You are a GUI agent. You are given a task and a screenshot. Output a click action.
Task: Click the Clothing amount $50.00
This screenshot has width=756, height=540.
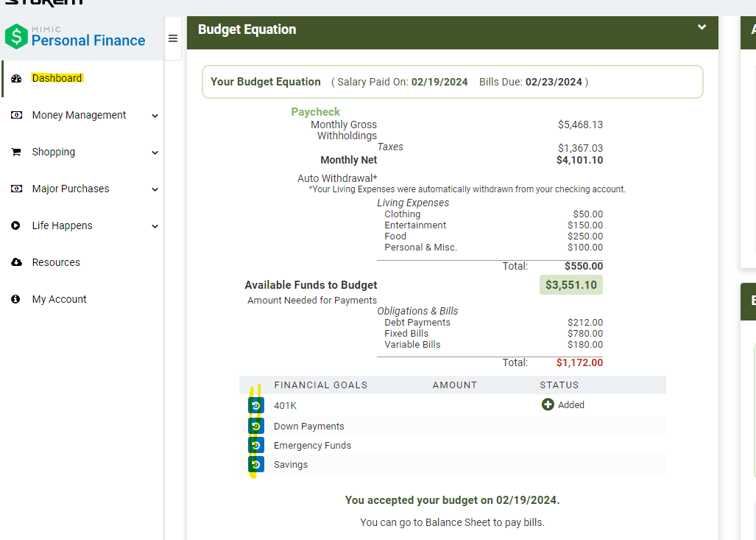(587, 214)
